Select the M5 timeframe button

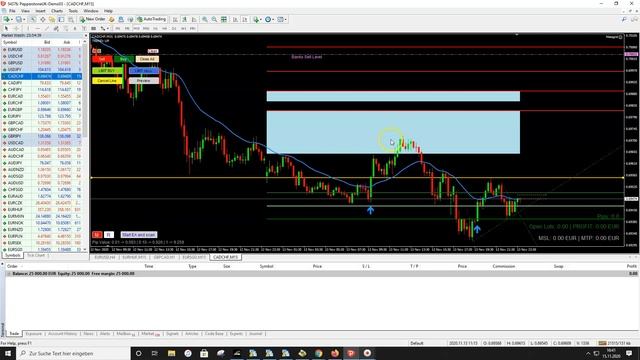click(x=127, y=28)
